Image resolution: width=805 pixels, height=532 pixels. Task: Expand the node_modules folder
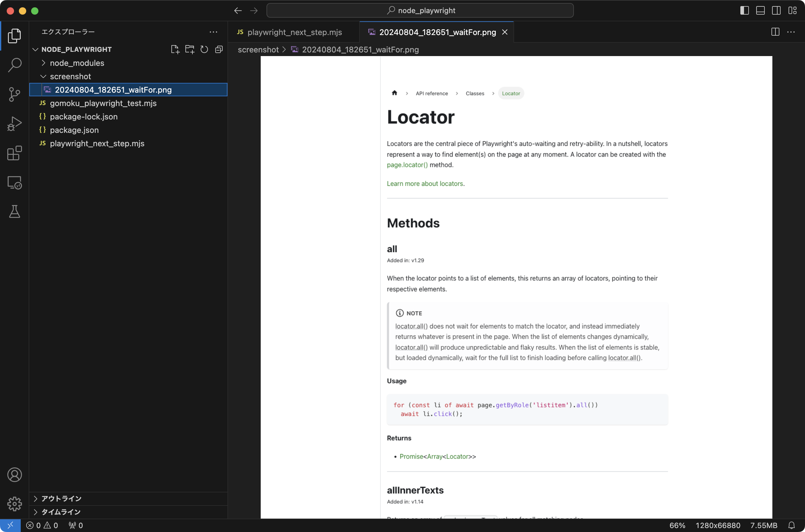77,63
